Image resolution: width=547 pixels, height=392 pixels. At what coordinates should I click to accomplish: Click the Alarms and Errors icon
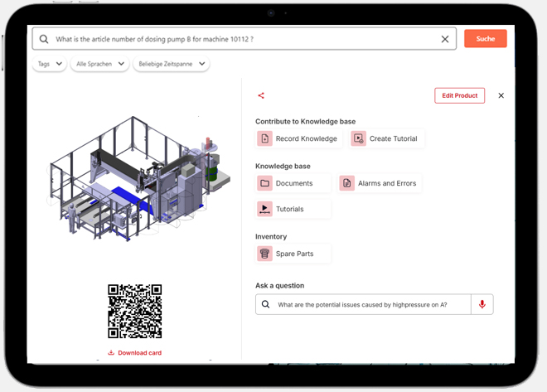[347, 183]
